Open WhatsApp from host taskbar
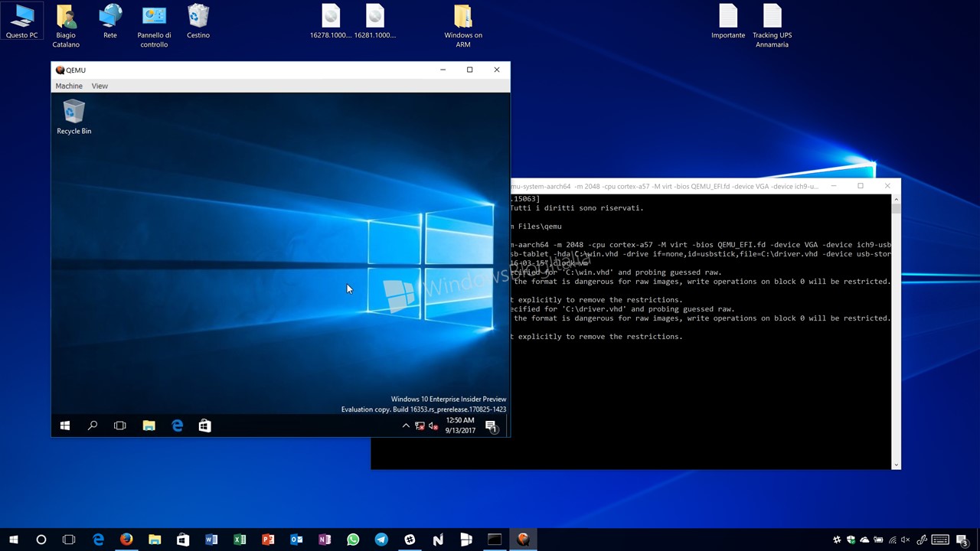 pyautogui.click(x=353, y=540)
